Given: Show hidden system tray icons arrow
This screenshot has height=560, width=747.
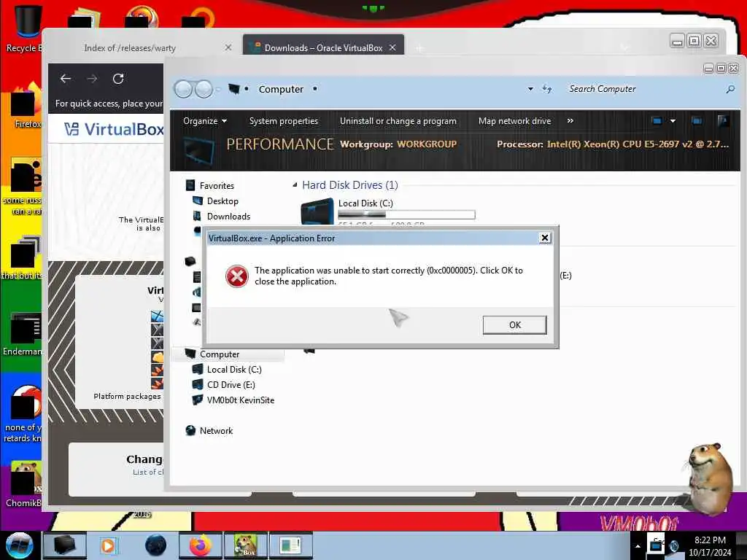Looking at the screenshot, I should [638, 546].
